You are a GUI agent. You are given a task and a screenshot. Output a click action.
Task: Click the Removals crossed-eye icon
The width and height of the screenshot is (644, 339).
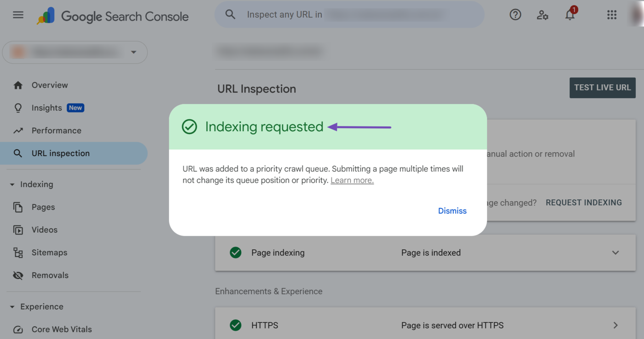(x=18, y=275)
